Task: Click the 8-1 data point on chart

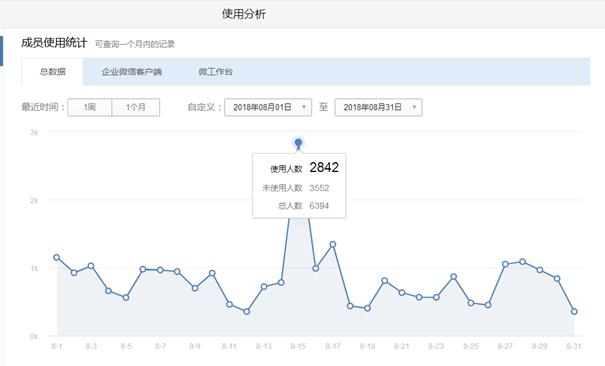Action: click(57, 257)
